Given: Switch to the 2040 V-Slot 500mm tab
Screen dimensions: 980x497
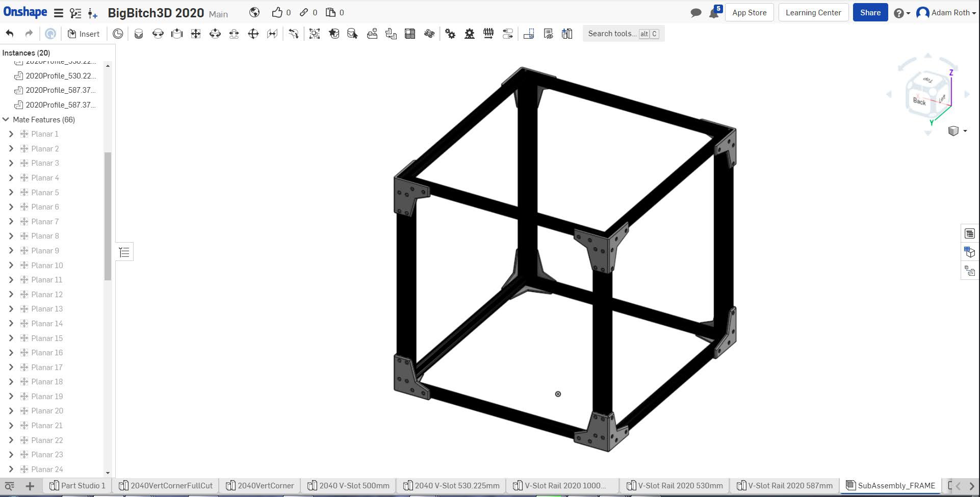Looking at the screenshot, I should pos(348,486).
